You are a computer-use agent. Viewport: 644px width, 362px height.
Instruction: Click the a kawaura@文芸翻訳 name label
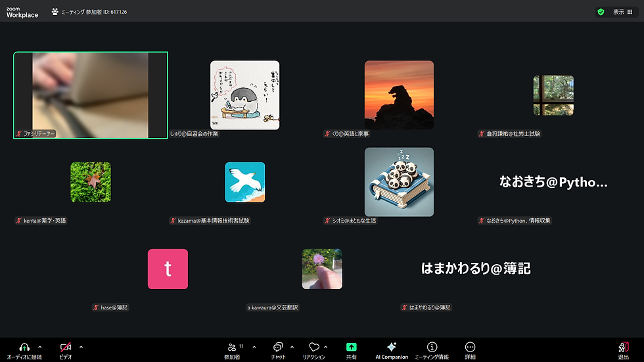click(272, 307)
